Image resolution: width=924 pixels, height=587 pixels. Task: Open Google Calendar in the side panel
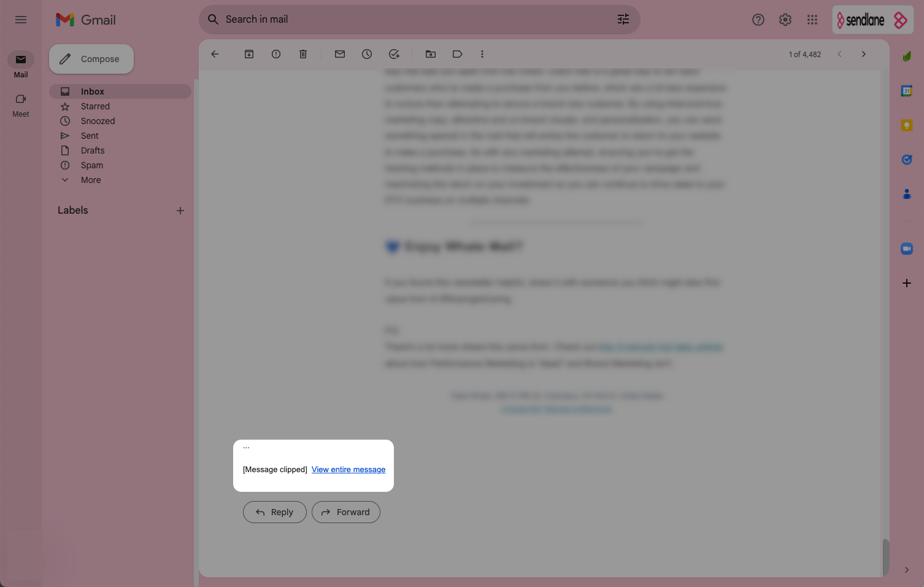pyautogui.click(x=907, y=91)
